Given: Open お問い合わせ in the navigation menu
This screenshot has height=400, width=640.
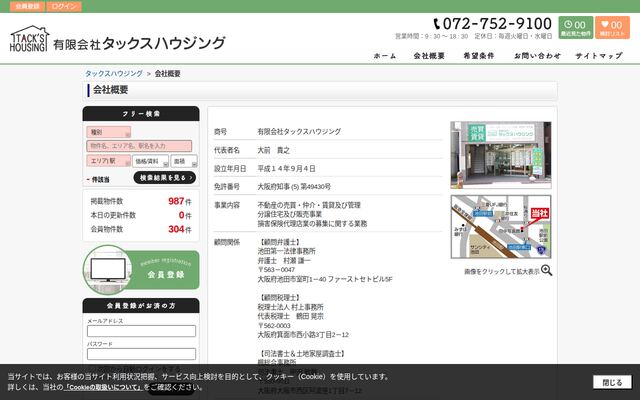Looking at the screenshot, I should 538,56.
